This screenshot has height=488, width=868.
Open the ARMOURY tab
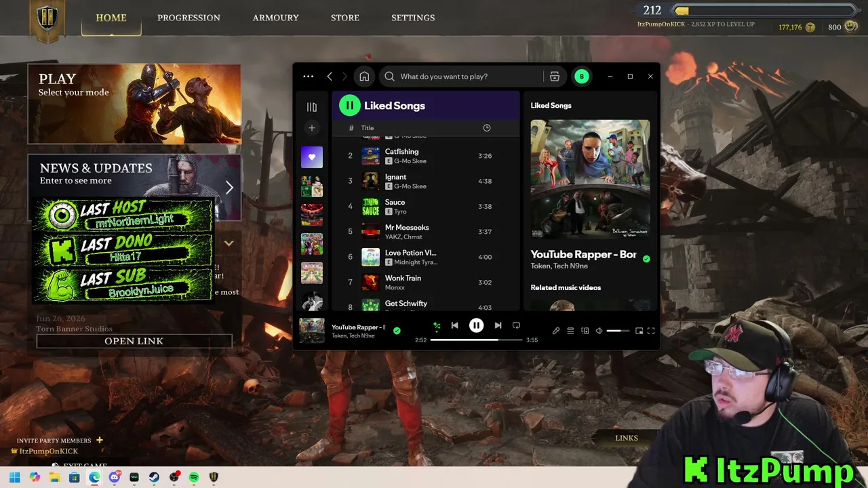[276, 18]
